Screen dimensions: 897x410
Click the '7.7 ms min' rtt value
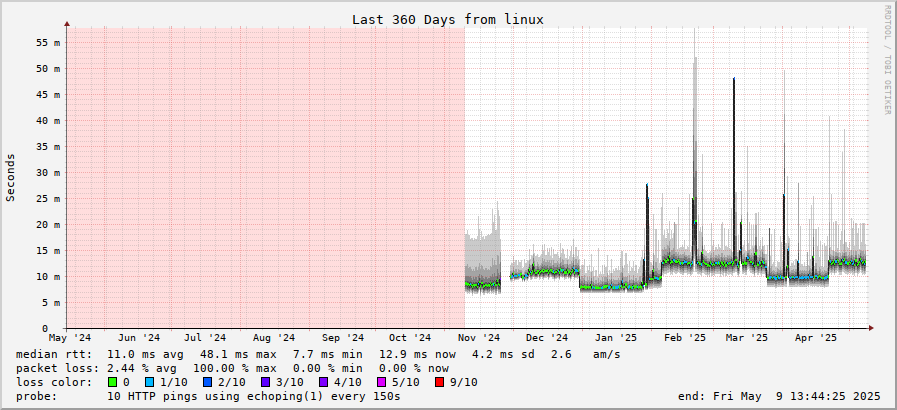click(x=330, y=355)
